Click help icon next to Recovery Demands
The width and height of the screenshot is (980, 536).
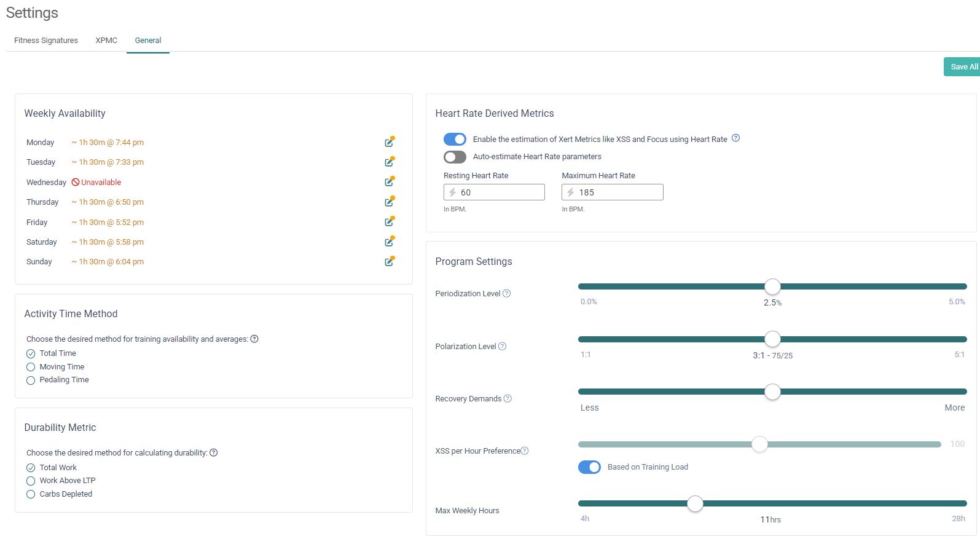point(508,399)
